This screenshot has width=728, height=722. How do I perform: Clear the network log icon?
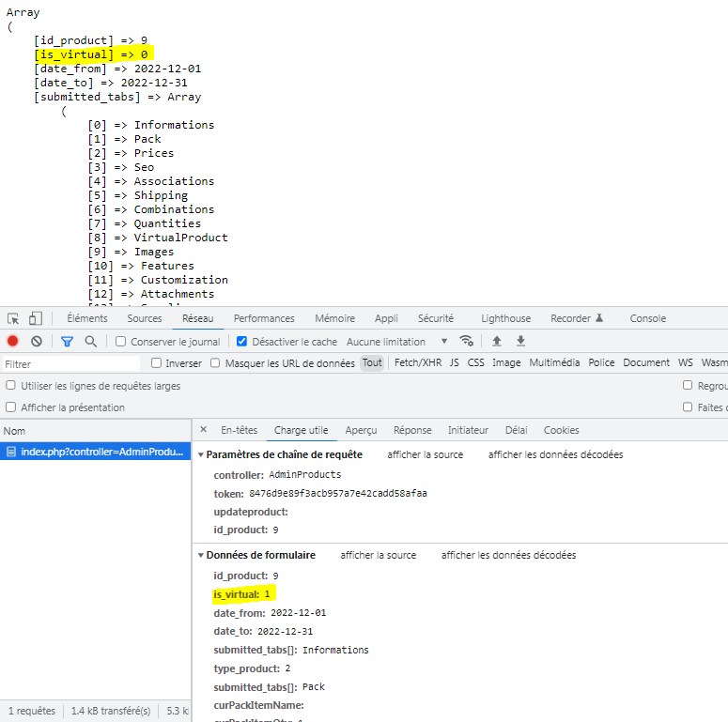point(37,342)
